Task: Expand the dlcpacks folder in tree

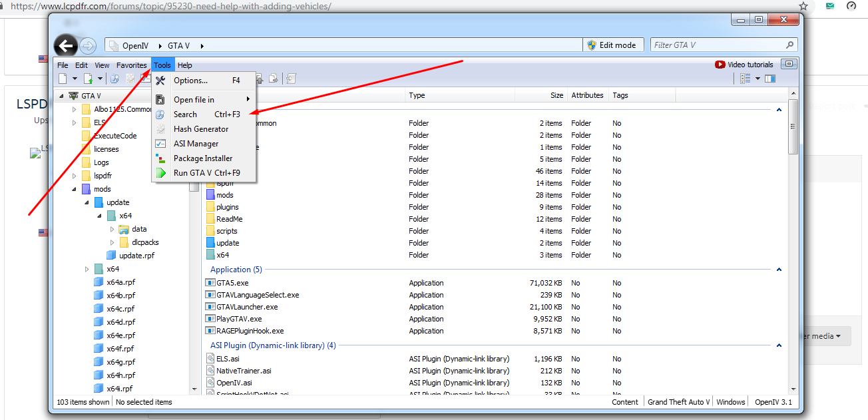Action: click(112, 242)
